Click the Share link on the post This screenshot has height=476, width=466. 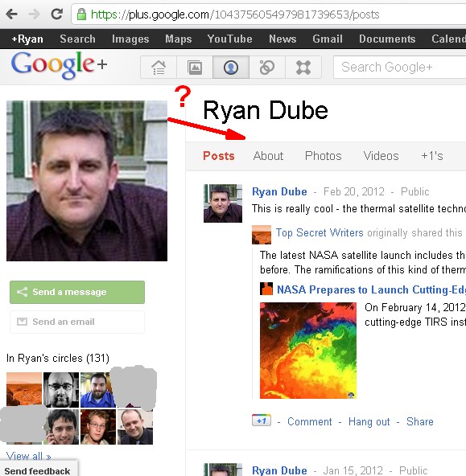coord(420,421)
